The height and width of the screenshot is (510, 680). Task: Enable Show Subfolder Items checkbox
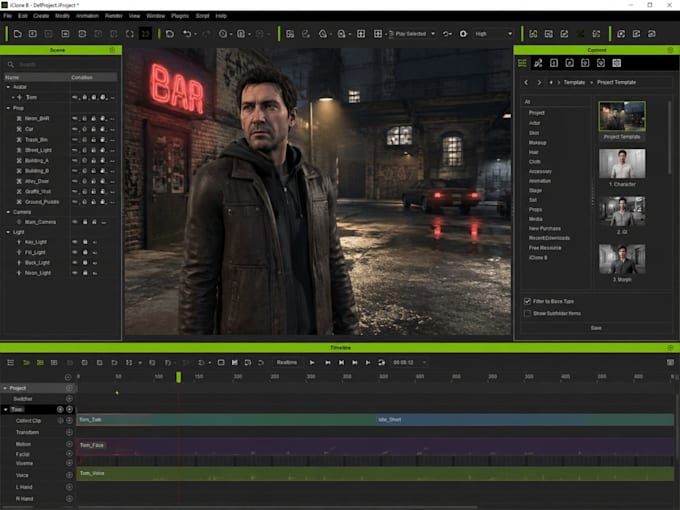coord(527,313)
